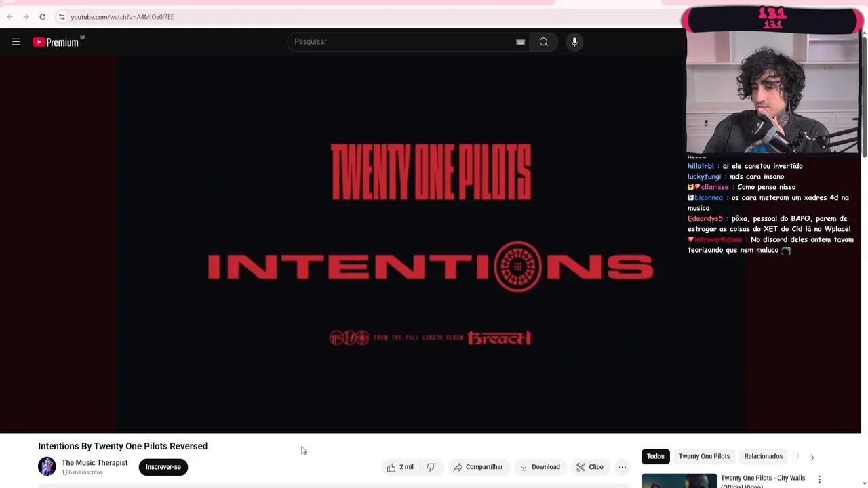Click chat username cllarisse
868x488 pixels.
coord(715,187)
